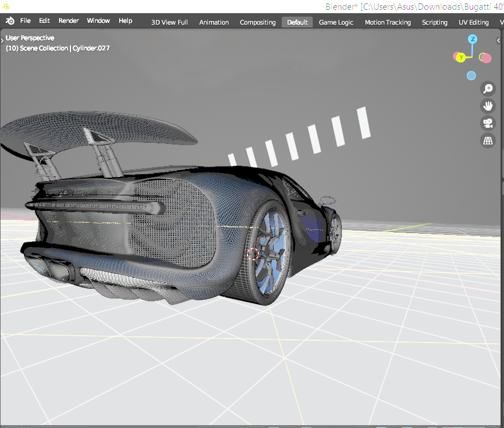Click the 3D cursor on rear wheel
Viewport: 504px width, 428px height.
coord(253,253)
